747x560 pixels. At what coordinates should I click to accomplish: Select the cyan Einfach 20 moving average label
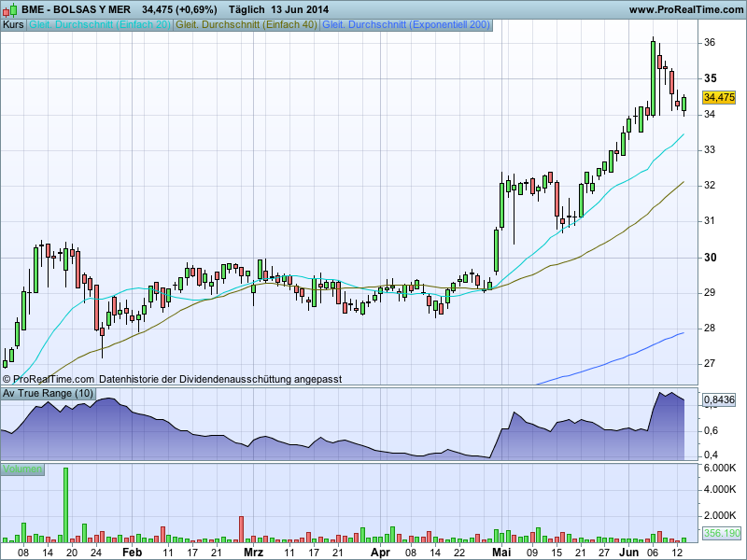[x=100, y=24]
